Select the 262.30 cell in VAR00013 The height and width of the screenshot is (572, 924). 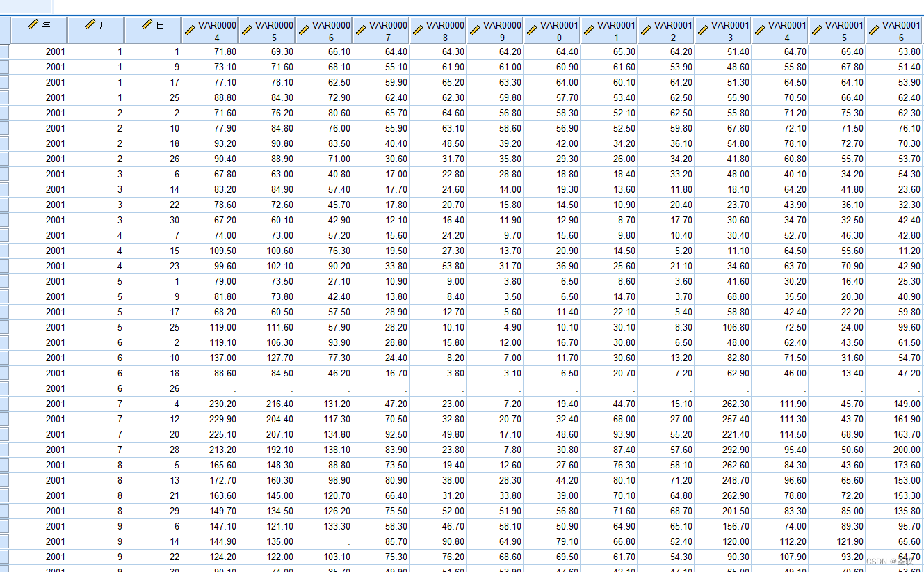(723, 404)
